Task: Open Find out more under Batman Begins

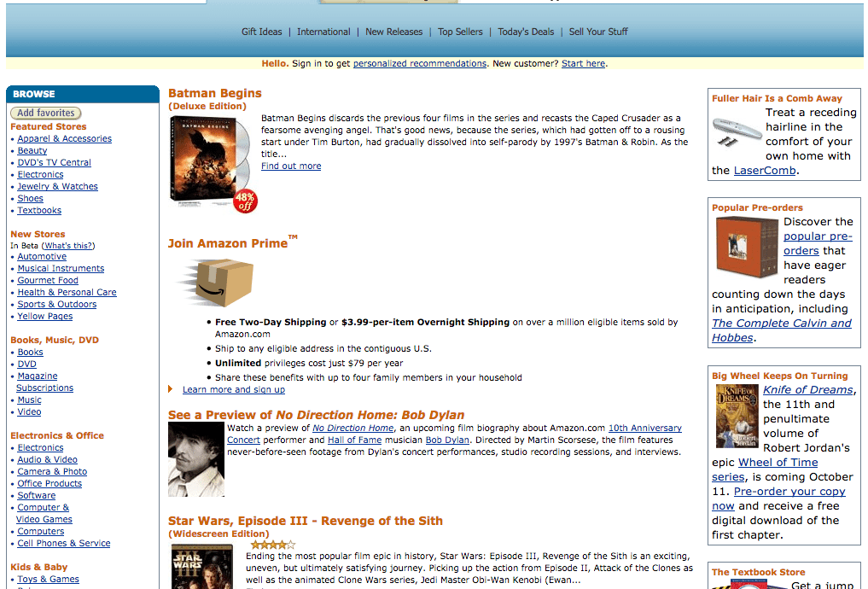Action: pyautogui.click(x=291, y=166)
